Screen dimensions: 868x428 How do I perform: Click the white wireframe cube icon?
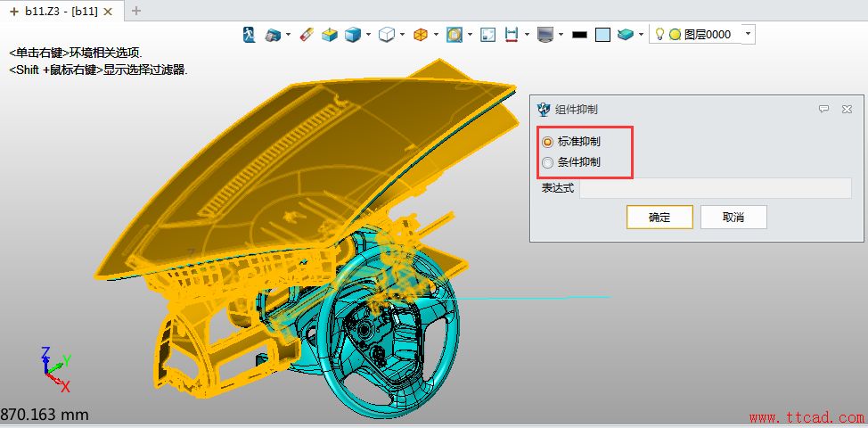point(386,35)
